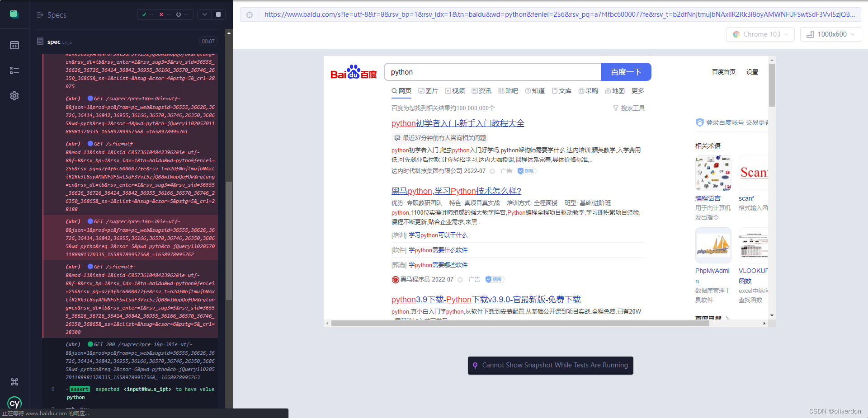This screenshot has width=868, height=418.
Task: Open the PhpMyAdmin thumbnail
Action: coord(713,245)
